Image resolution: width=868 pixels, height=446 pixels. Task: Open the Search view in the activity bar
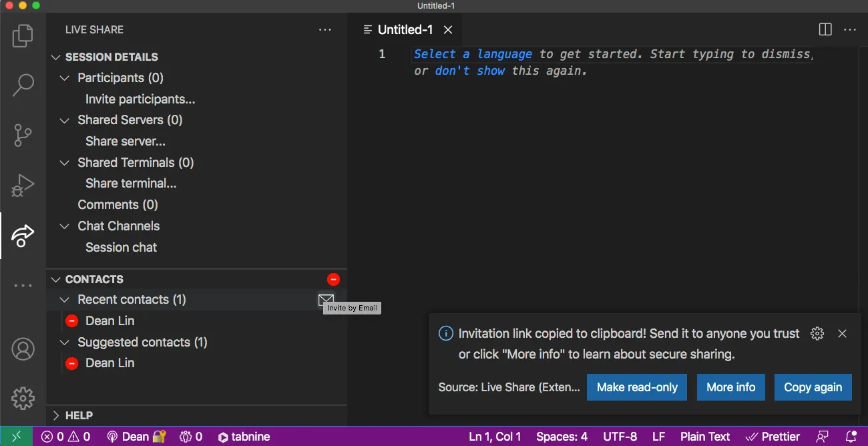(x=23, y=85)
